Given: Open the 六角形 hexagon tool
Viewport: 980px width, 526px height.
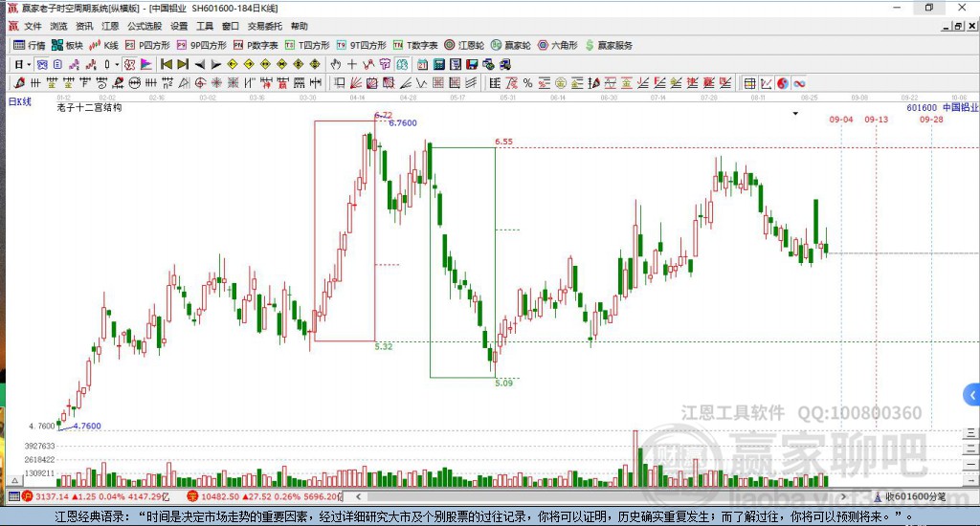Looking at the screenshot, I should [558, 45].
